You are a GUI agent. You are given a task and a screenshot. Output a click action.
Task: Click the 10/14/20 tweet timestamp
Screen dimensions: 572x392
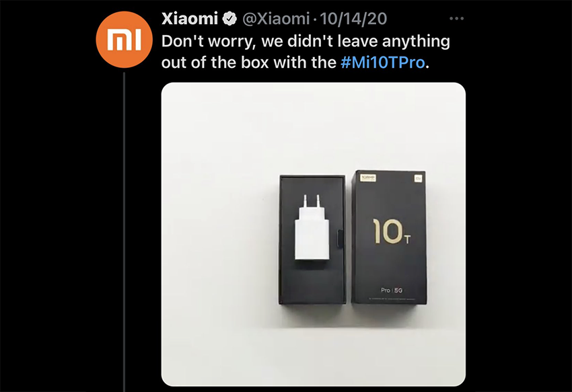(353, 19)
